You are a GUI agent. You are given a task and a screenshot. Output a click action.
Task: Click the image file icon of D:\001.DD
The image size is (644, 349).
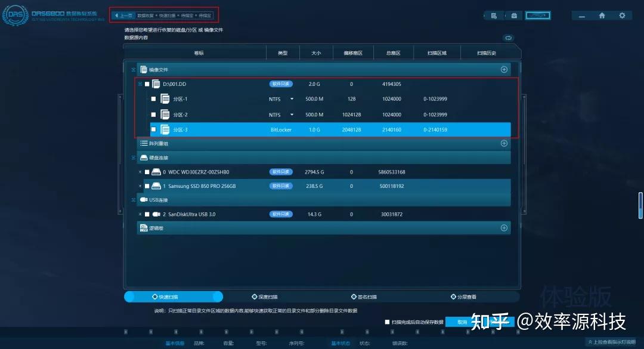(156, 84)
